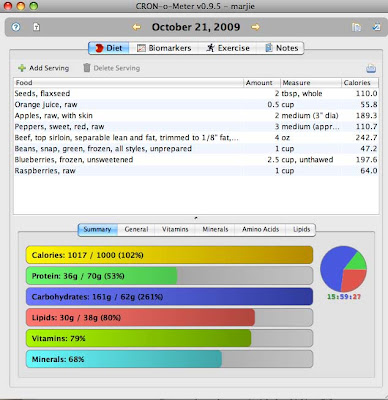The image size is (388, 400).
Task: Click the yellow Calories progress bar
Action: (169, 255)
